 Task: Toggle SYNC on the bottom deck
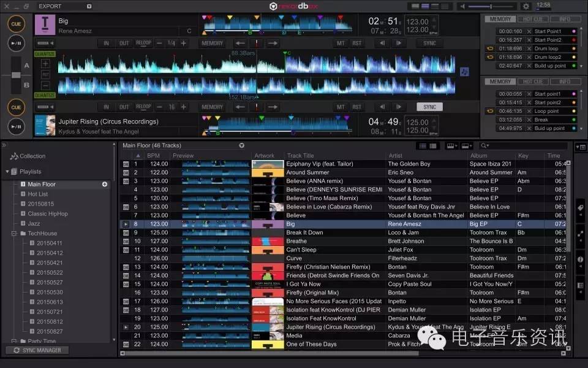pyautogui.click(x=429, y=107)
